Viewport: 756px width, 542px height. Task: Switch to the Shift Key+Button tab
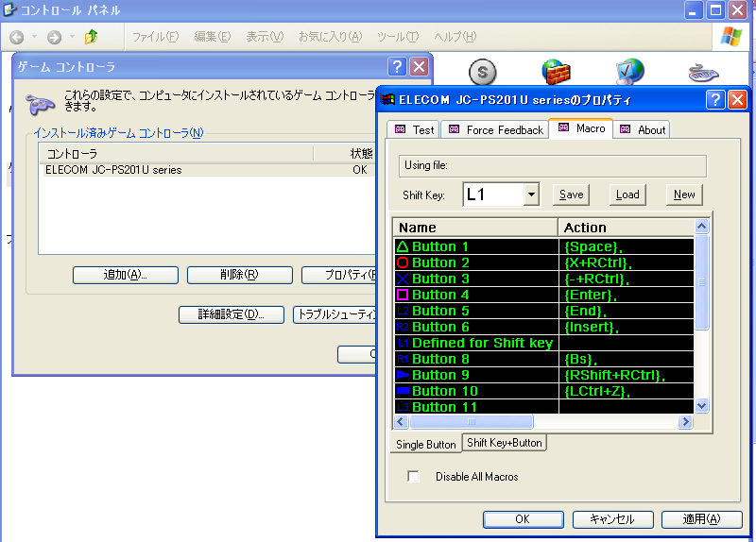(505, 442)
